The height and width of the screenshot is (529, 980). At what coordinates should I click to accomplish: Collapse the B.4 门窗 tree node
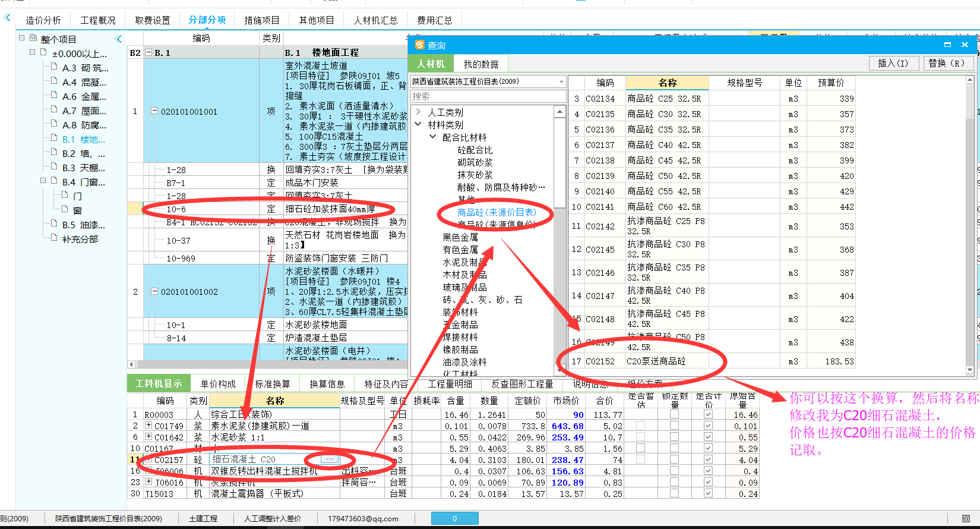tap(43, 181)
